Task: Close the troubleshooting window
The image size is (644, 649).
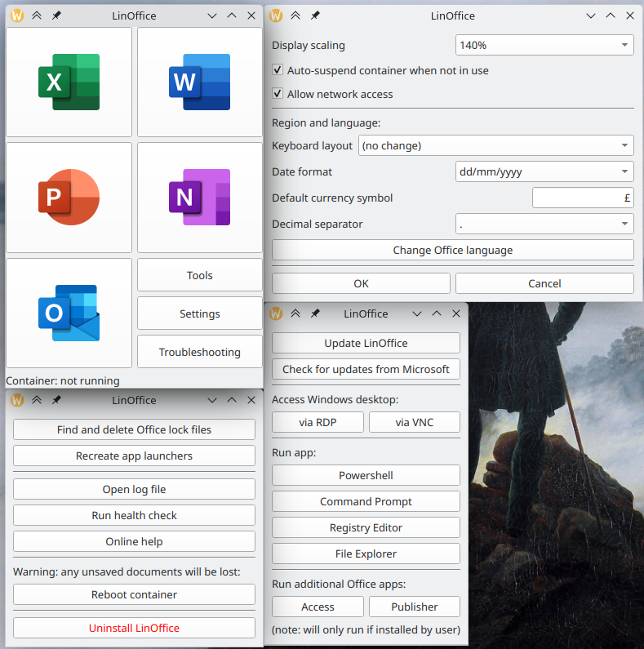Action: [251, 400]
